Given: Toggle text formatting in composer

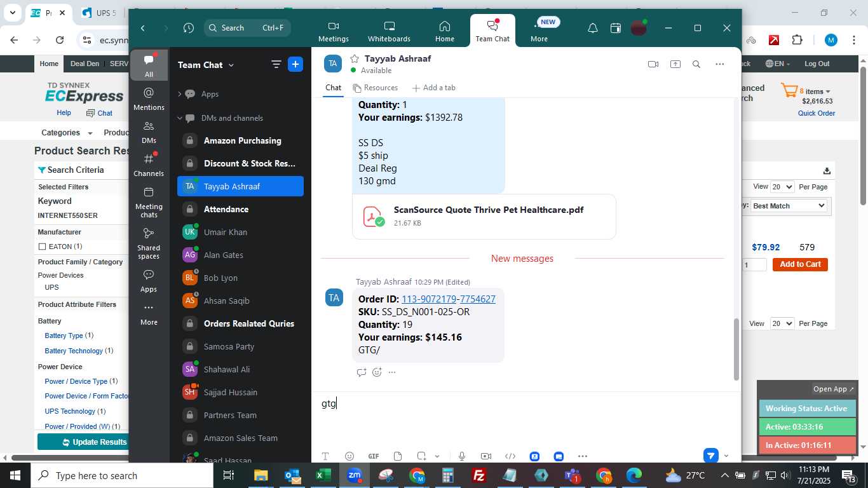Looking at the screenshot, I should coord(325,456).
